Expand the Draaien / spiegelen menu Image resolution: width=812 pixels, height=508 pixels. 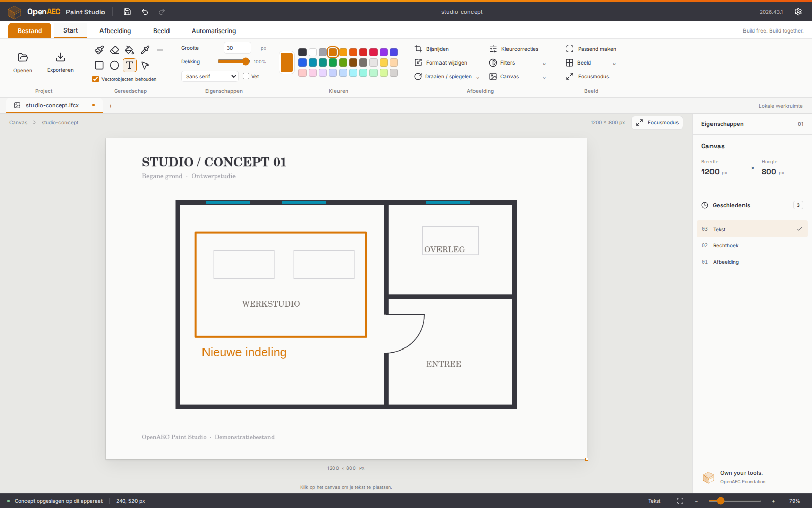[x=447, y=77]
